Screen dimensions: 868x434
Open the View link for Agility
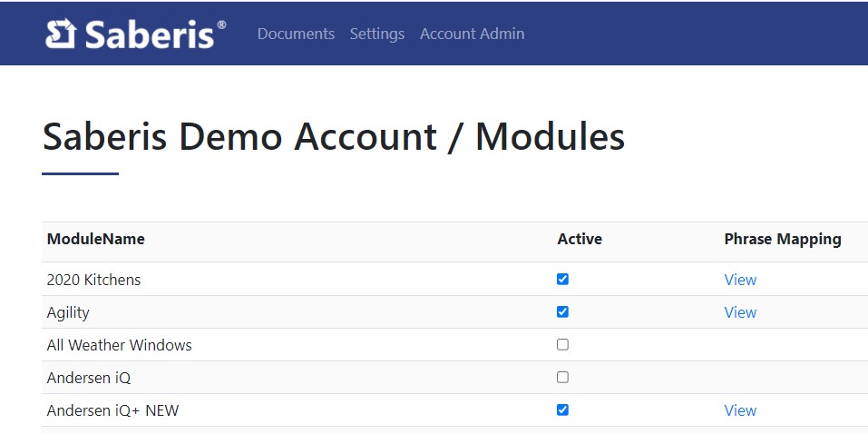(739, 312)
